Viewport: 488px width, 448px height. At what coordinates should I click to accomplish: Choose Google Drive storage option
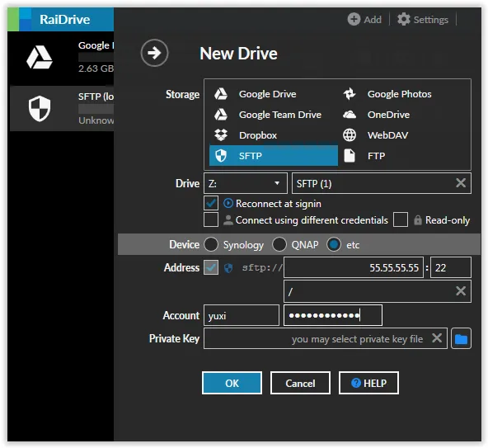click(273, 94)
